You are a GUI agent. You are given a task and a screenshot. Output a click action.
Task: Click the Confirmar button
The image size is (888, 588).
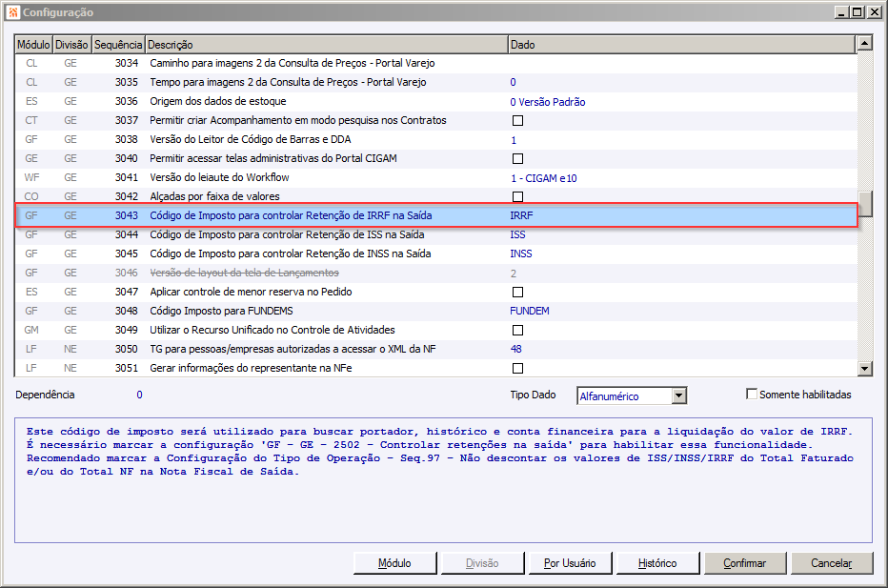(745, 563)
